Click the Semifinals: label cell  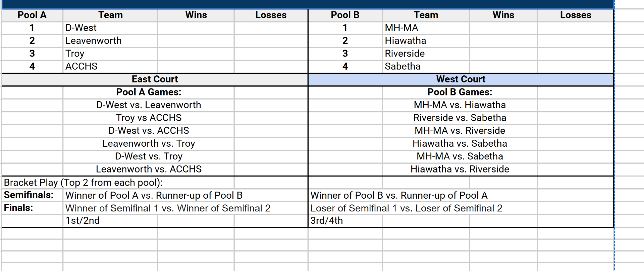[29, 195]
